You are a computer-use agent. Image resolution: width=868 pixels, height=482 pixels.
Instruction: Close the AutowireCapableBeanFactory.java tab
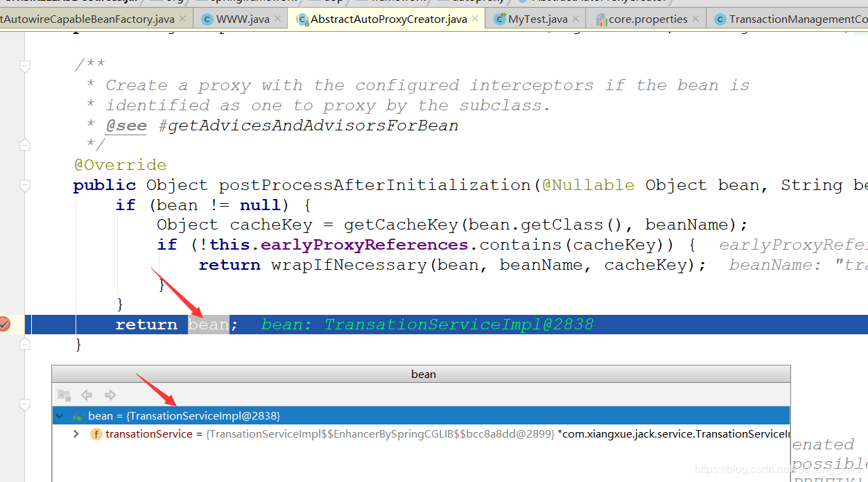182,19
